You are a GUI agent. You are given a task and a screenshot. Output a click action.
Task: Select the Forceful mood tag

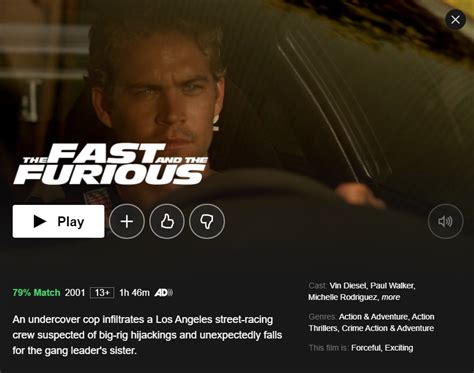(x=366, y=348)
